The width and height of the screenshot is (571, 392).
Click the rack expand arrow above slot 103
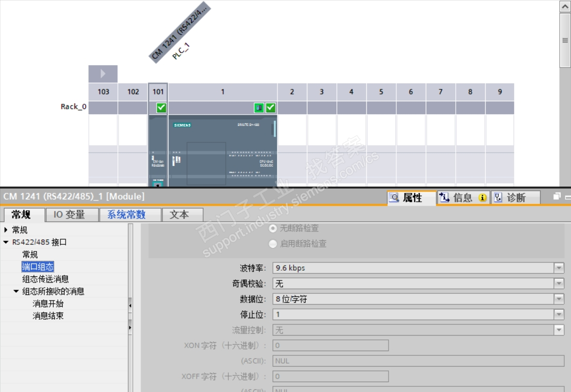click(x=103, y=74)
